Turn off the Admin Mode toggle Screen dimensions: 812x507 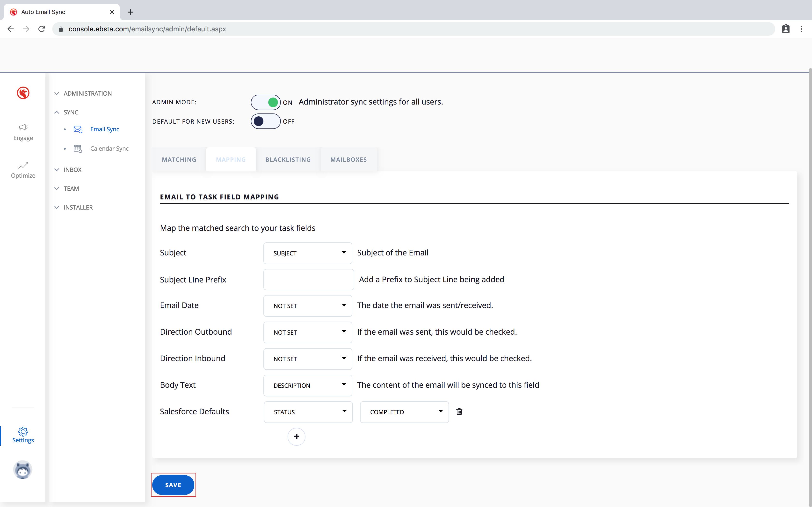[265, 102]
